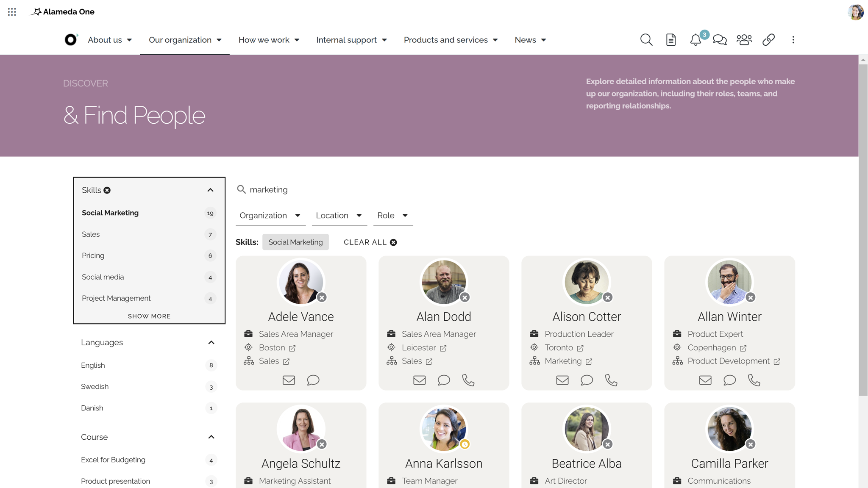Toggle the Social media skill filter

point(149,277)
